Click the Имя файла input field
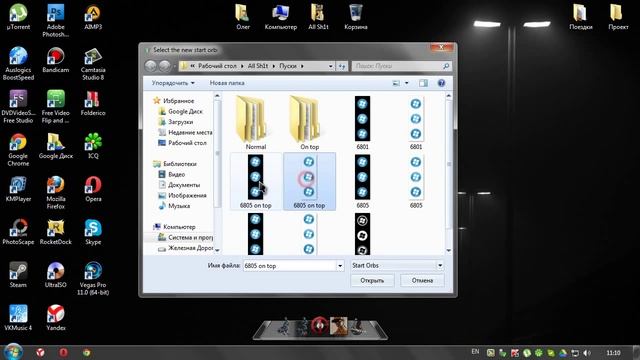Screen dimensions: 640x360 [x=290, y=266]
